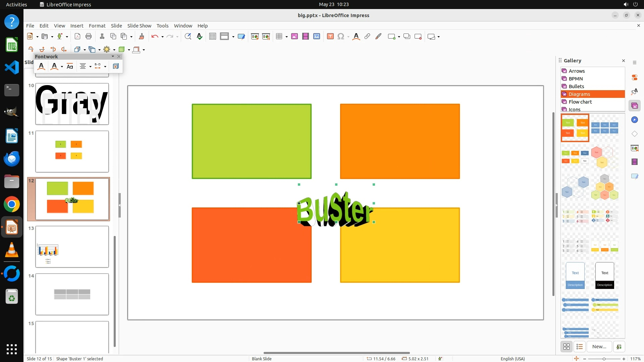Click Export as PDF icon
This screenshot has height=362, width=644.
point(77,37)
